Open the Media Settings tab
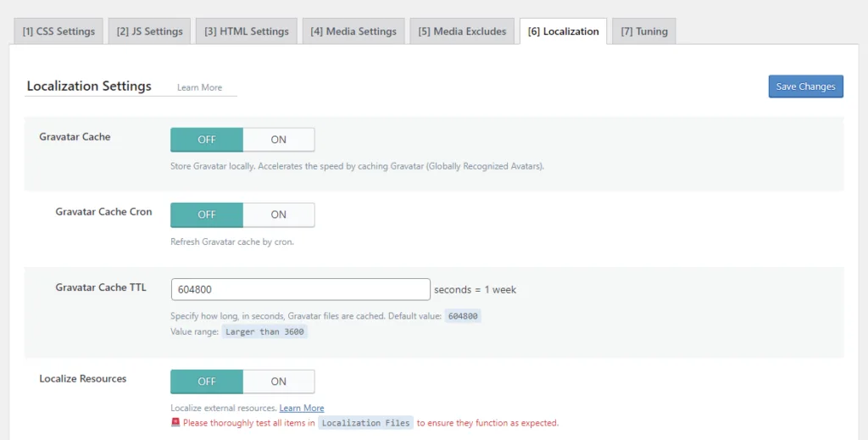Image resolution: width=868 pixels, height=440 pixels. [353, 31]
